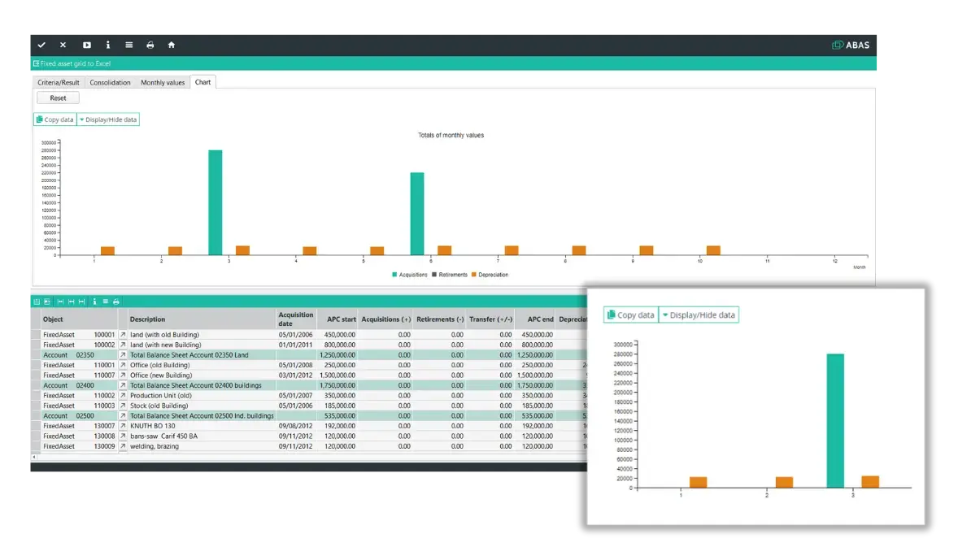The image size is (958, 560).
Task: Click the ABAS logo
Action: point(851,46)
